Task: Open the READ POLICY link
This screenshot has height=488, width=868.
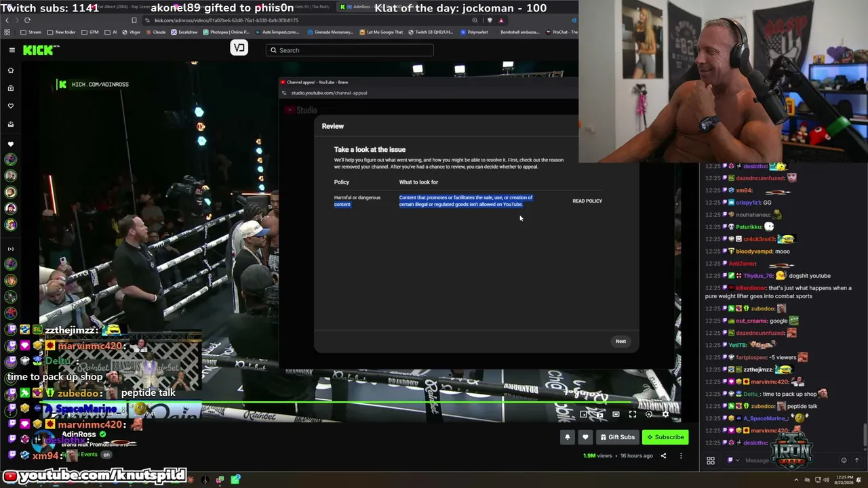Action: 587,201
